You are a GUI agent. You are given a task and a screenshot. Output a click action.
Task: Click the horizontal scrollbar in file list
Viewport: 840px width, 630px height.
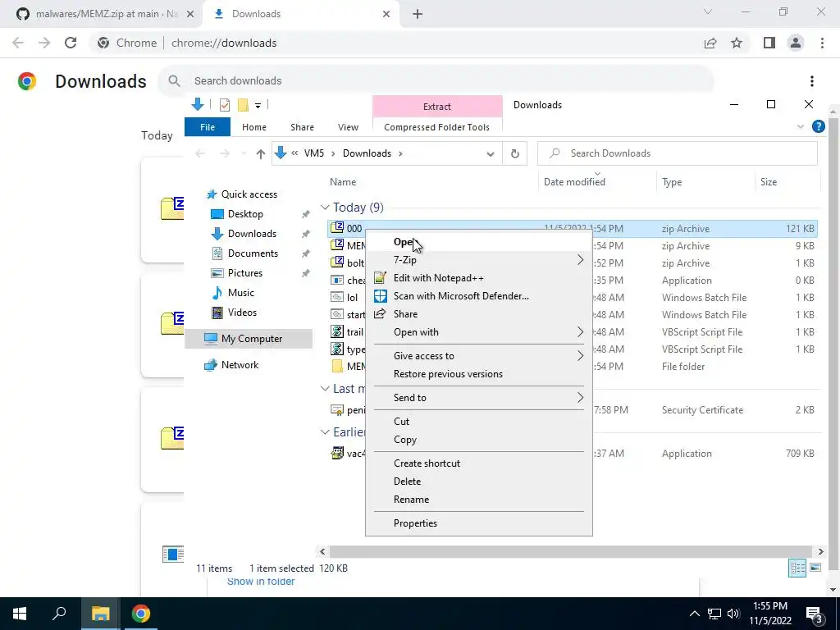pyautogui.click(x=572, y=551)
